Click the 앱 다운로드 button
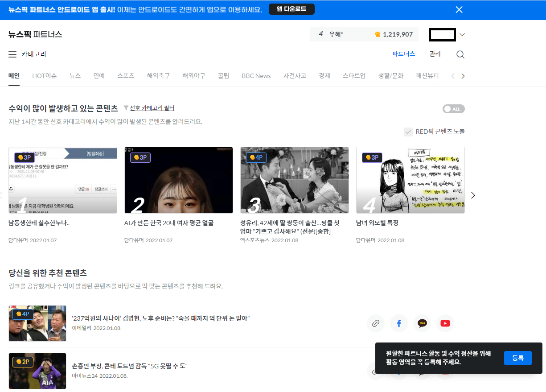 (291, 9)
